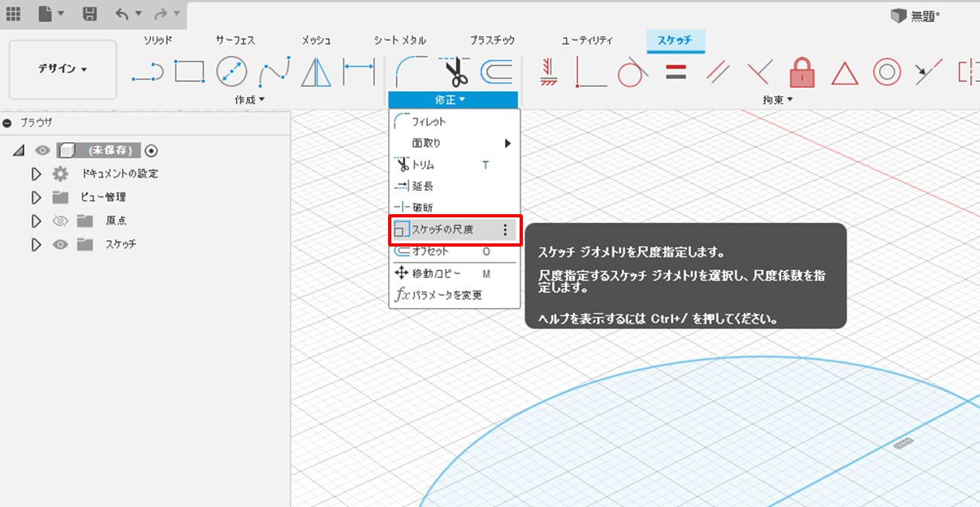
Task: Apply Midpoint triangle constraint
Action: click(x=844, y=73)
